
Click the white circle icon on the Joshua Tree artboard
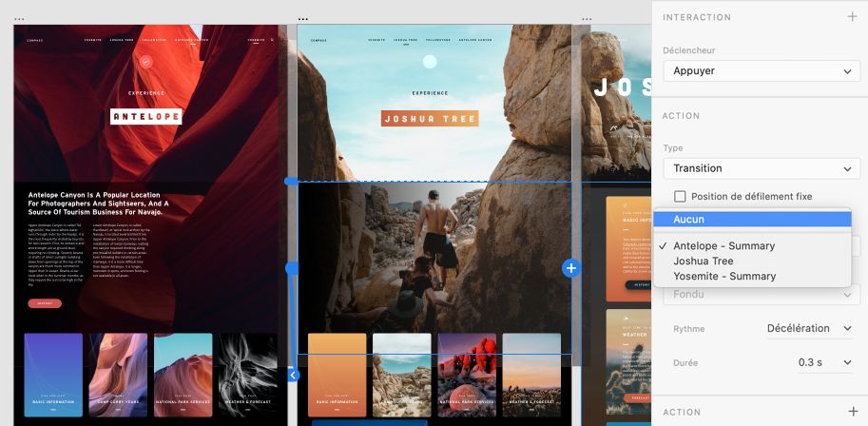coord(430,62)
